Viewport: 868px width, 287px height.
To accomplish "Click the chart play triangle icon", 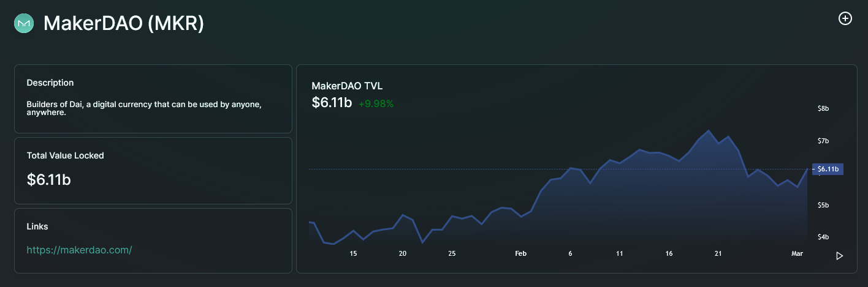I will (x=840, y=256).
